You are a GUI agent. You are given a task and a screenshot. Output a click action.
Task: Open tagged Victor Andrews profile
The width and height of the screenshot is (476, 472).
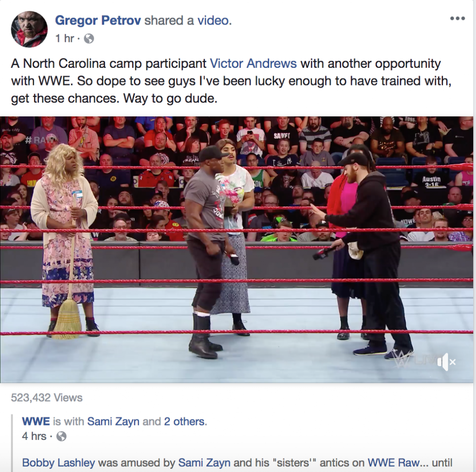click(253, 63)
